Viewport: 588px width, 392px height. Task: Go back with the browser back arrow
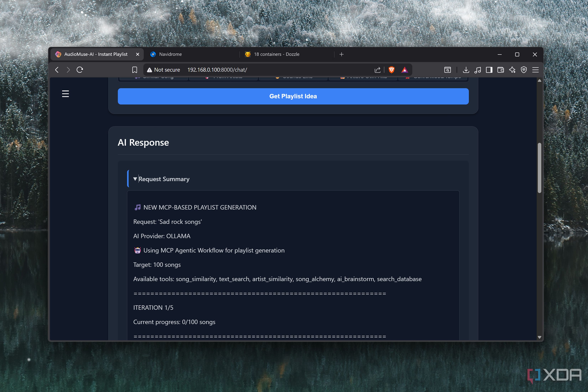click(x=57, y=70)
